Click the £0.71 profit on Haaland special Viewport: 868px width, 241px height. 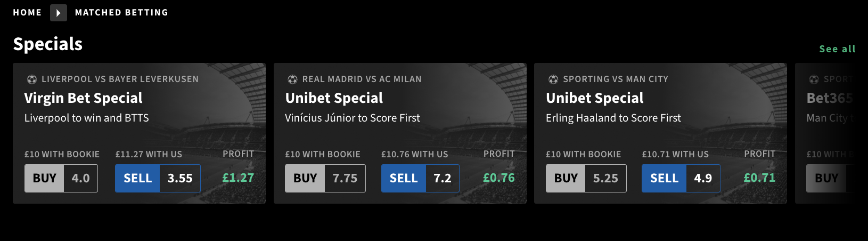pos(759,178)
